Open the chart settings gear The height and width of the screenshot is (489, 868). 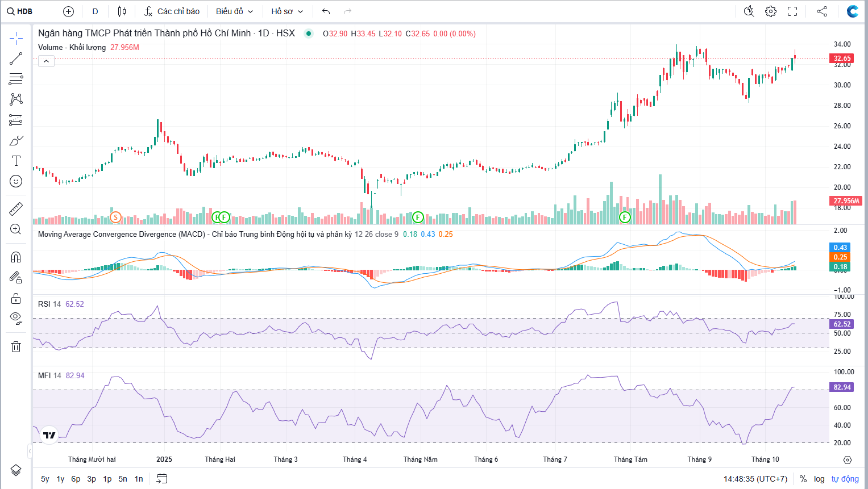771,11
